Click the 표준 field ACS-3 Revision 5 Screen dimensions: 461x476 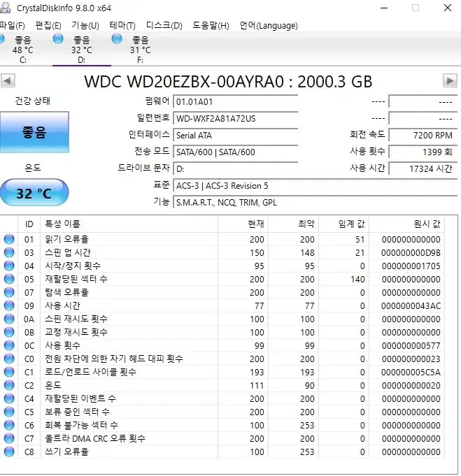pos(315,185)
